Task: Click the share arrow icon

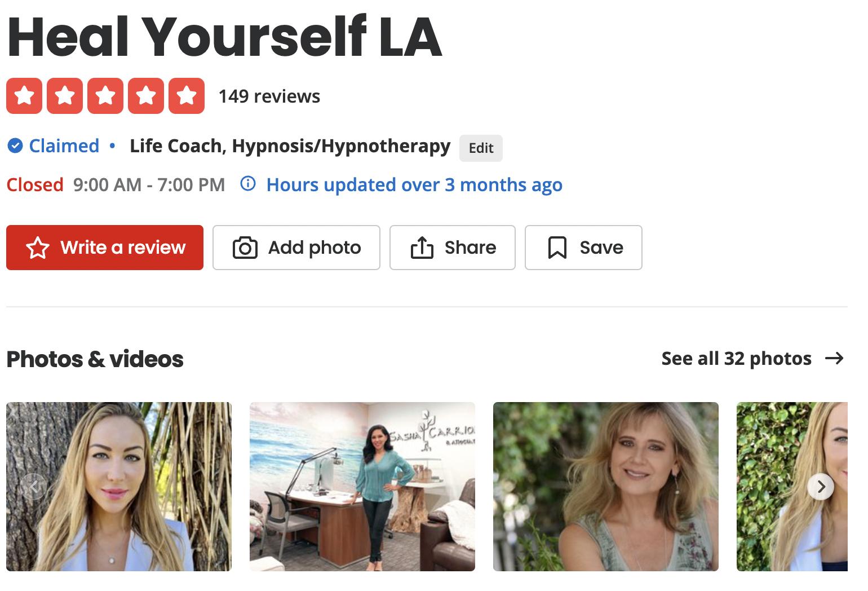Action: tap(422, 248)
